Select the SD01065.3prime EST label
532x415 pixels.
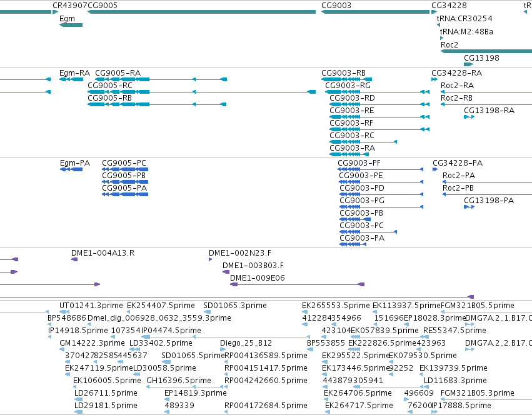(x=235, y=306)
